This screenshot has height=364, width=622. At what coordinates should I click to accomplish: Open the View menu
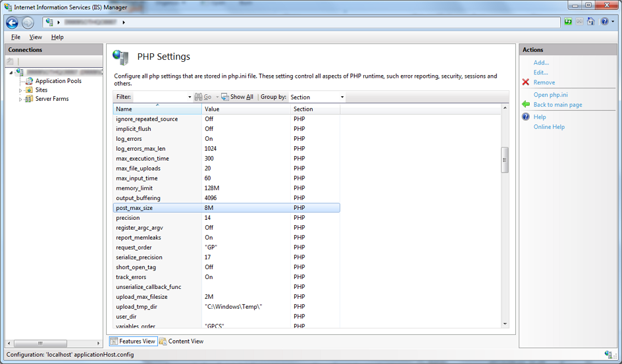pos(36,37)
